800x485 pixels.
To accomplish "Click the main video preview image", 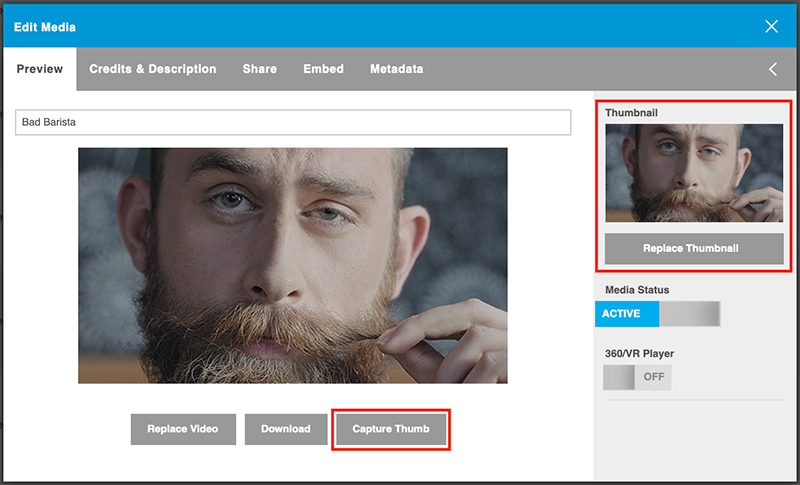I will point(293,265).
